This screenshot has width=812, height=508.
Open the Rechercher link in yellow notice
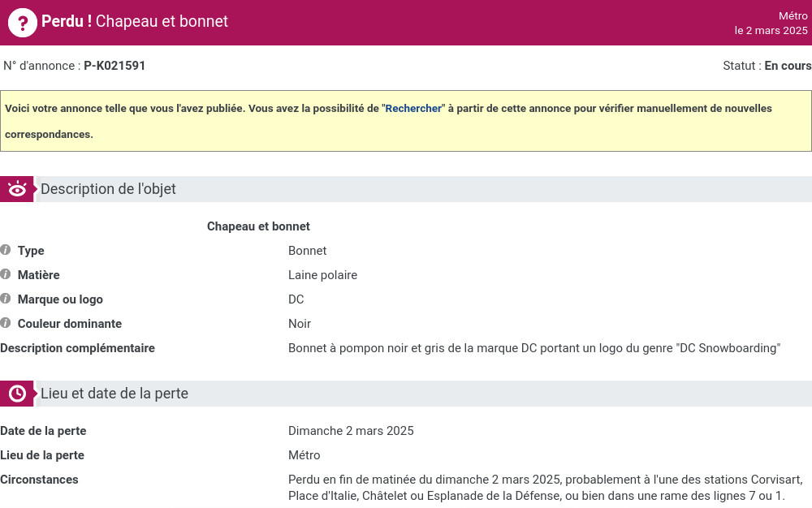413,108
